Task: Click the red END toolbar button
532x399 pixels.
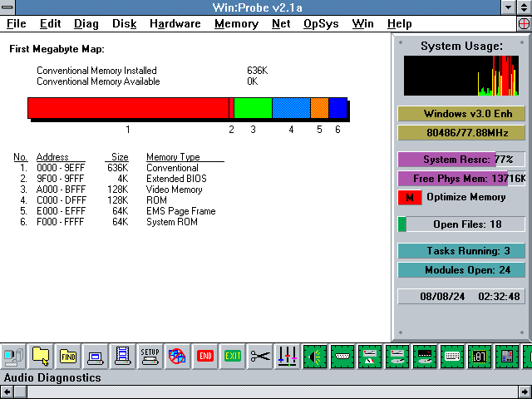Action: coord(205,357)
